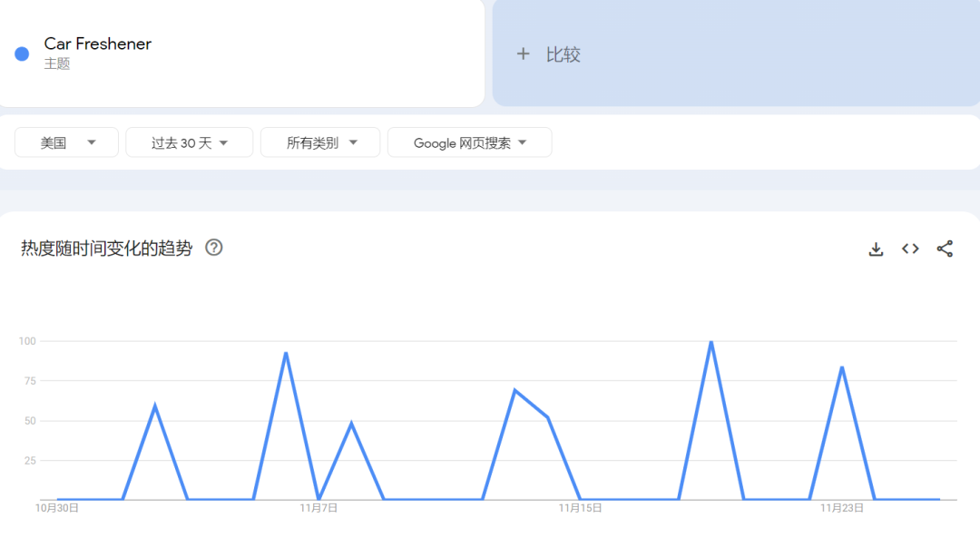Expand the 所有类别 category dropdown
Viewport: 980px width, 537px height.
[320, 142]
